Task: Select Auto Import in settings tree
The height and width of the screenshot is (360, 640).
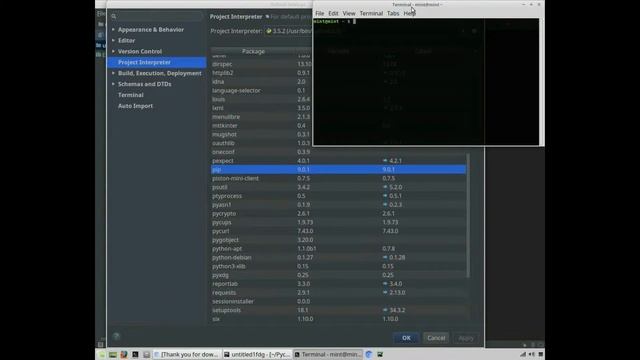Action: click(136, 106)
